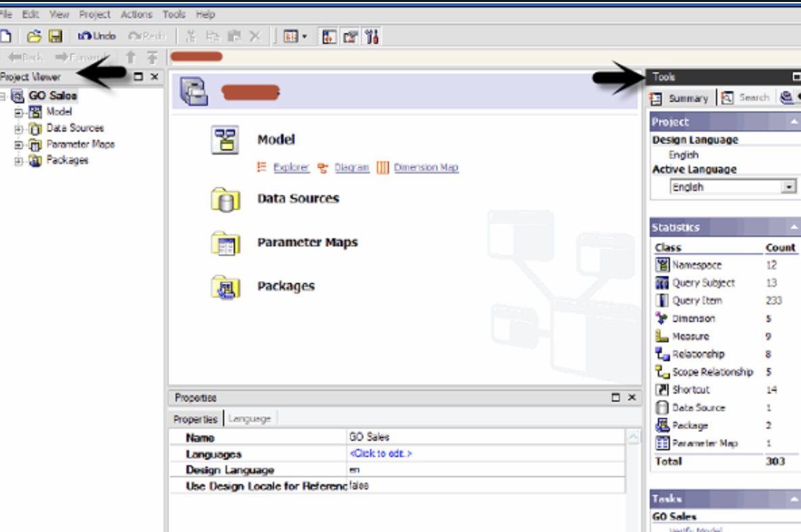The width and height of the screenshot is (801, 532).
Task: Click the New project toolbar icon
Action: point(7,36)
